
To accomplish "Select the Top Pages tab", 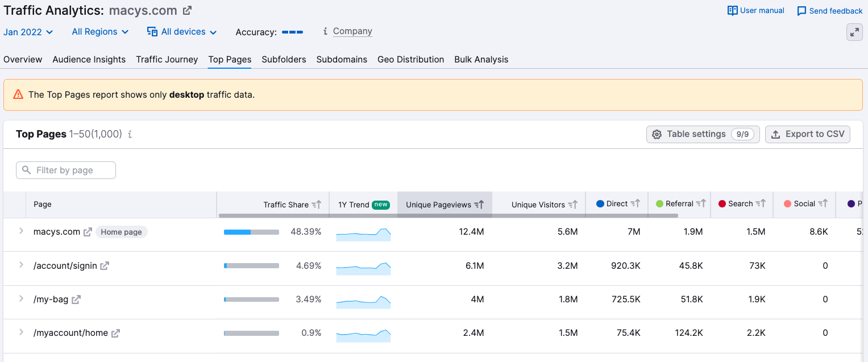I will tap(230, 60).
